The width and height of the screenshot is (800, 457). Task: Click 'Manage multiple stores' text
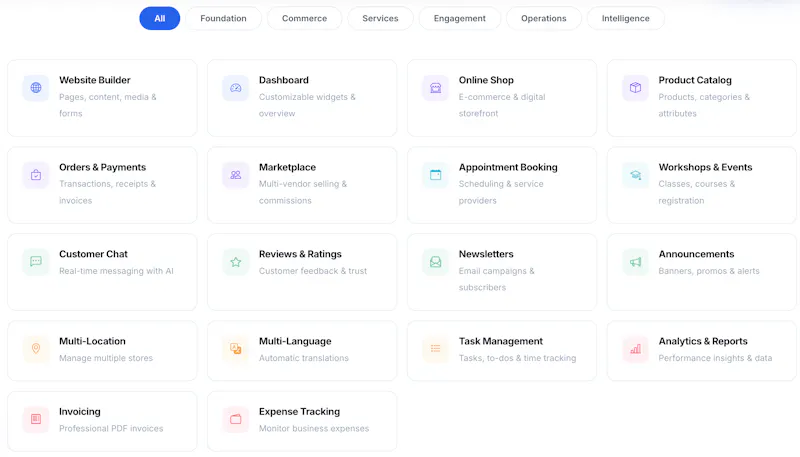pyautogui.click(x=106, y=358)
